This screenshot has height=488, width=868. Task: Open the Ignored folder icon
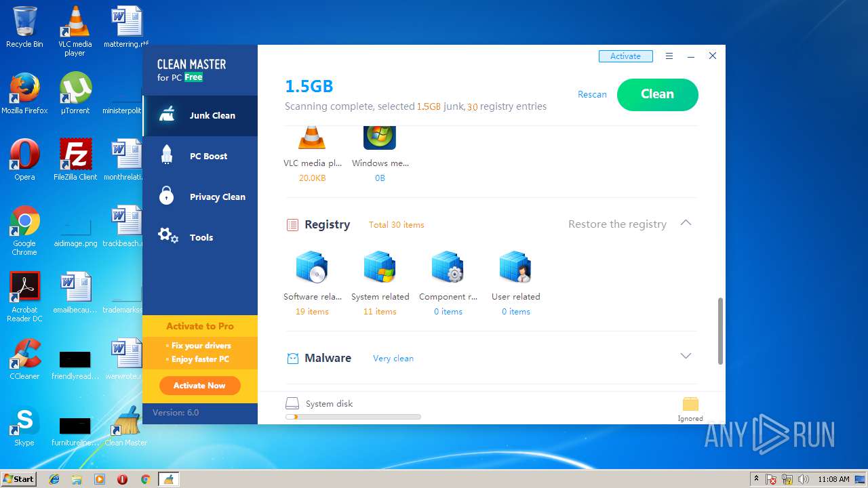pyautogui.click(x=690, y=405)
